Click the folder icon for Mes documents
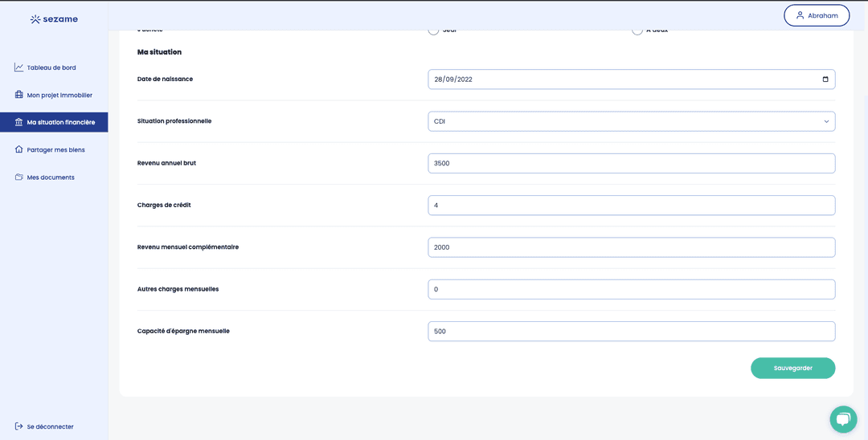Image resolution: width=868 pixels, height=440 pixels. (18, 177)
